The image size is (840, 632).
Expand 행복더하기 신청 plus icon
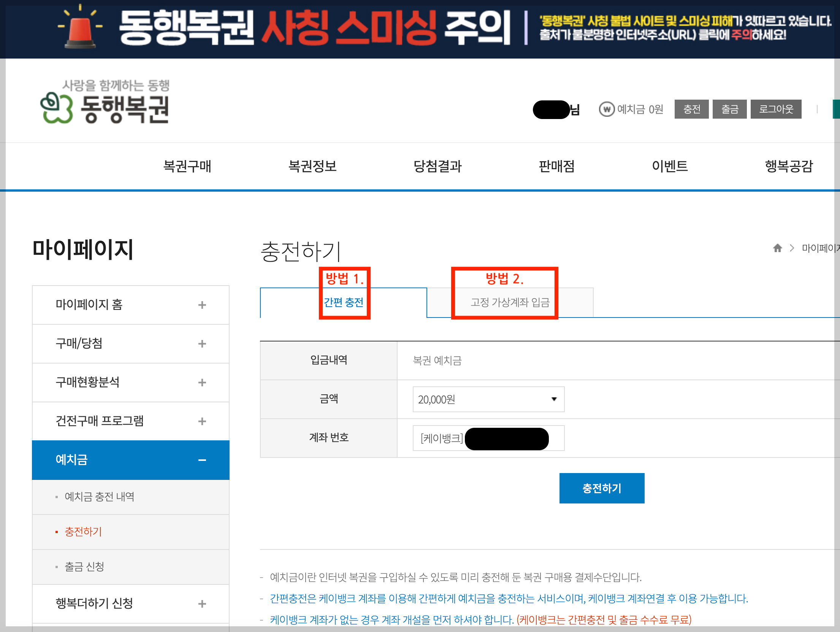pos(202,604)
